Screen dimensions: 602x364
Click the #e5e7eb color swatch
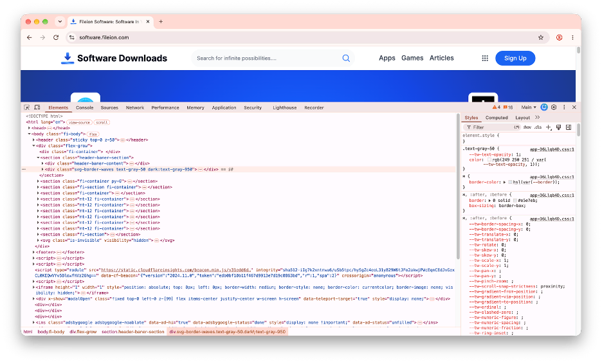pyautogui.click(x=515, y=201)
